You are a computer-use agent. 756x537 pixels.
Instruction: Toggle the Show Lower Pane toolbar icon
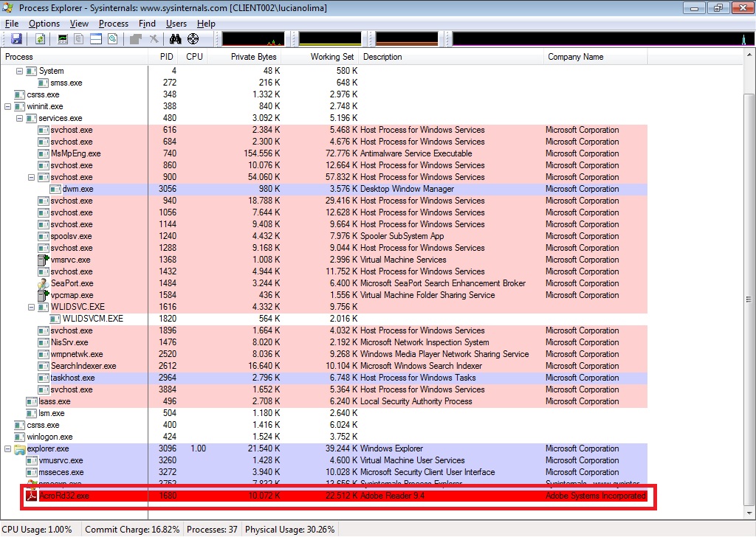click(96, 39)
